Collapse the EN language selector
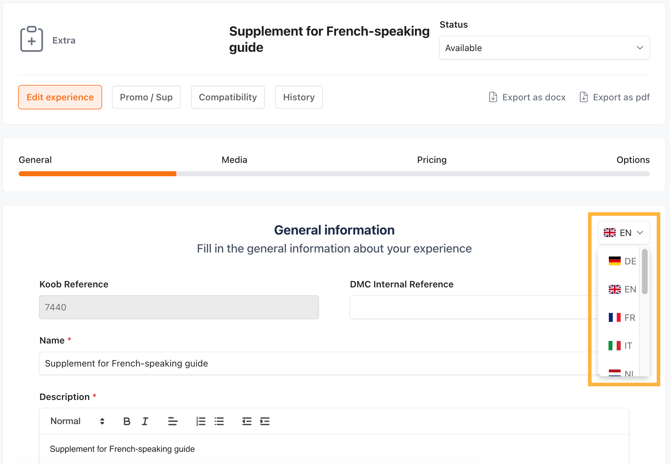670x464 pixels. tap(623, 232)
